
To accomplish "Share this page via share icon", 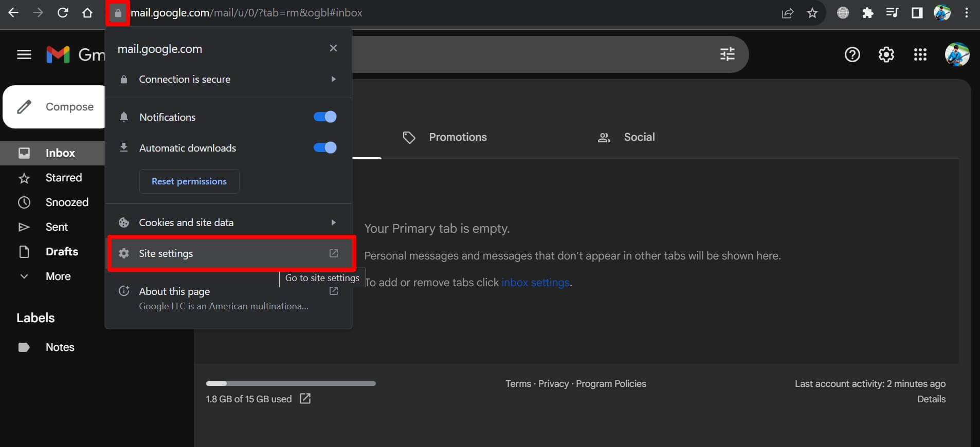I will [788, 13].
